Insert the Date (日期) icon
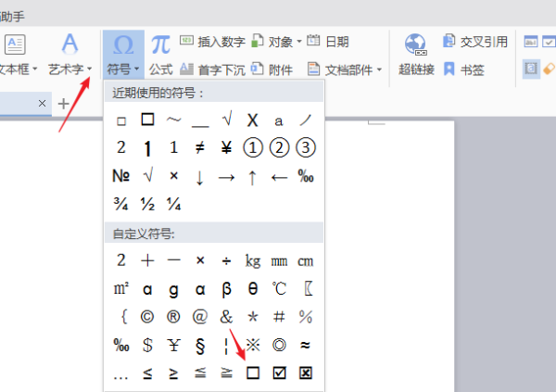Image resolution: width=556 pixels, height=392 pixels. coord(314,42)
